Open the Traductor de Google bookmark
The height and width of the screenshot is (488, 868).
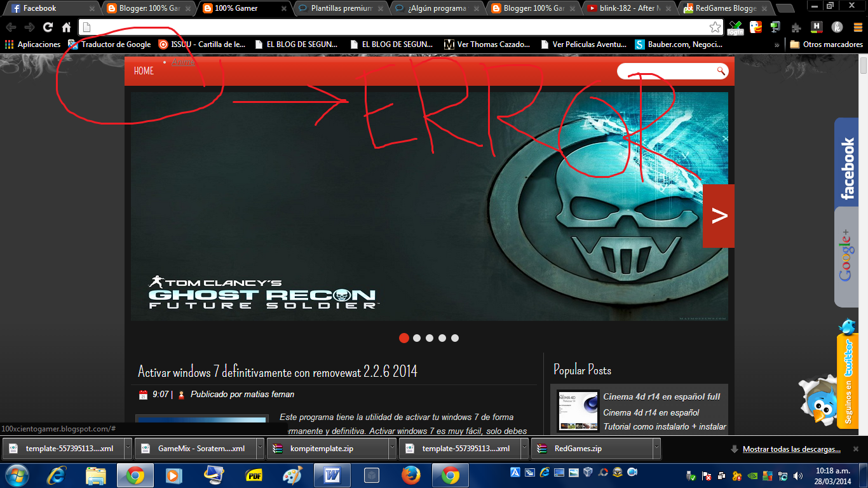[x=109, y=44]
